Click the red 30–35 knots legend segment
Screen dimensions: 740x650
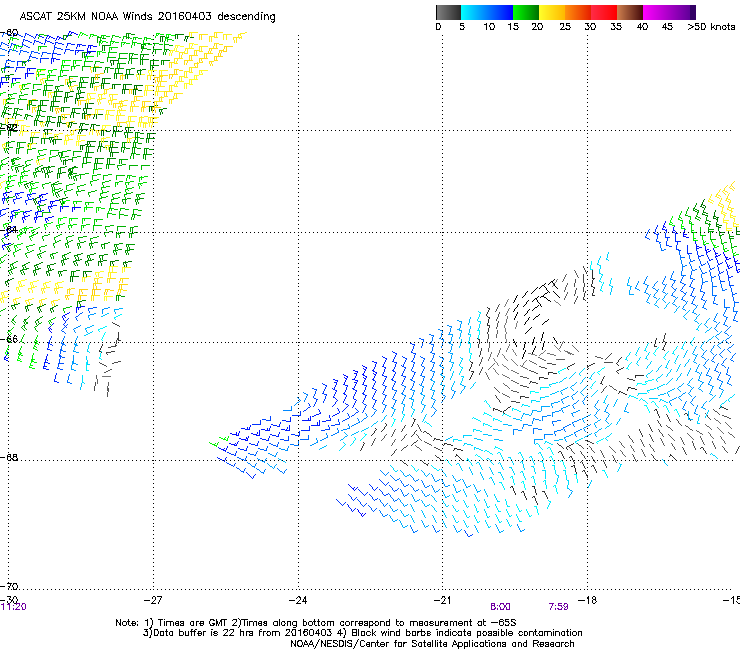[604, 12]
